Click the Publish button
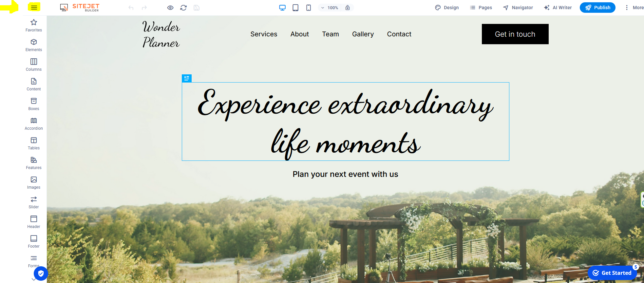This screenshot has width=644, height=283. 597,8
